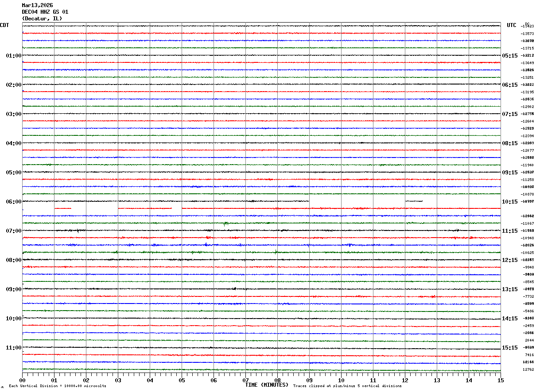Click the DC offset value -2459
536x392 pixels.
(528, 326)
